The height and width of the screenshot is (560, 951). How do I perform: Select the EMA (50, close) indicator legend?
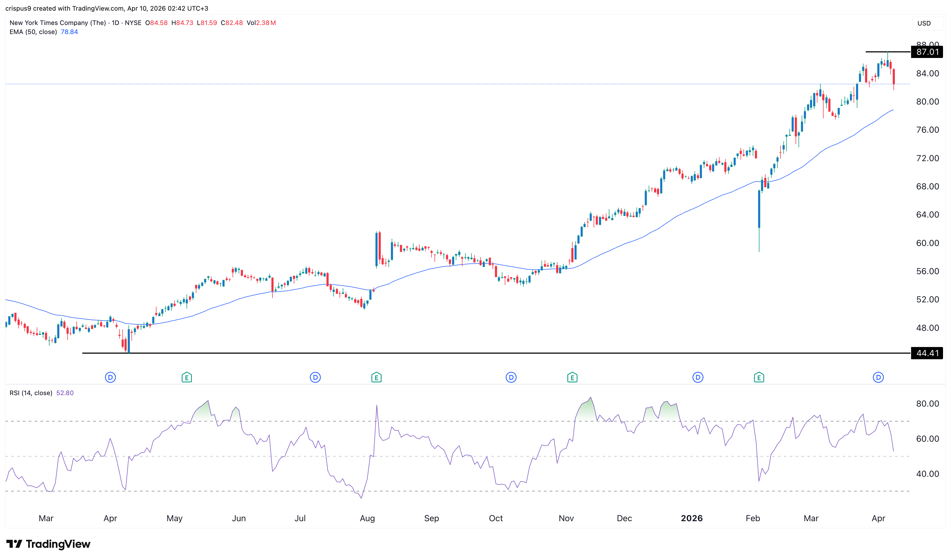tap(33, 32)
